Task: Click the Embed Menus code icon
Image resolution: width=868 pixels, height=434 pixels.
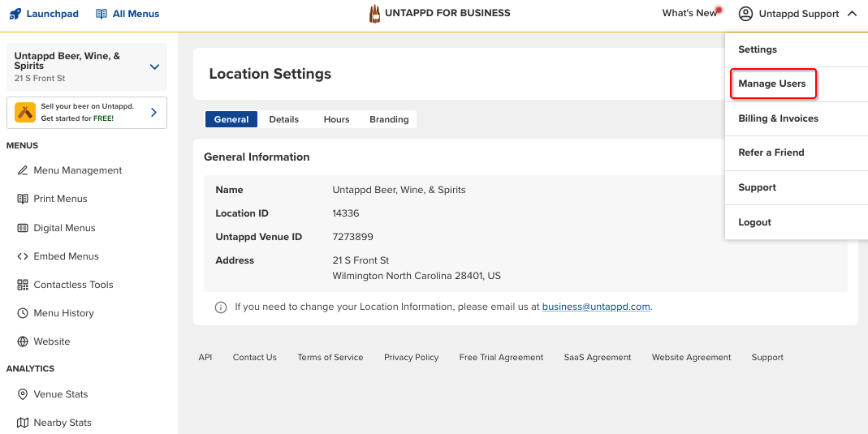Action: pyautogui.click(x=23, y=256)
